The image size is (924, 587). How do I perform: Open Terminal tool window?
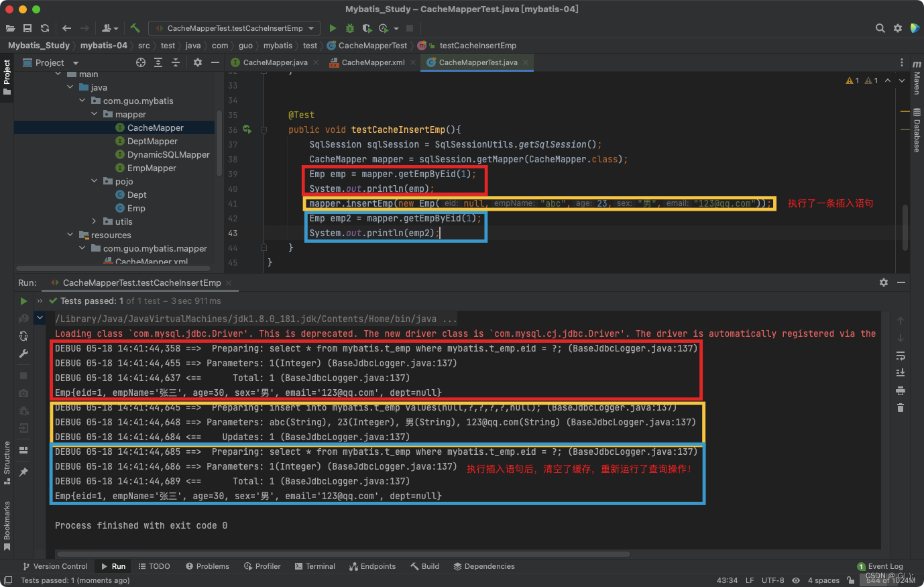click(x=314, y=566)
